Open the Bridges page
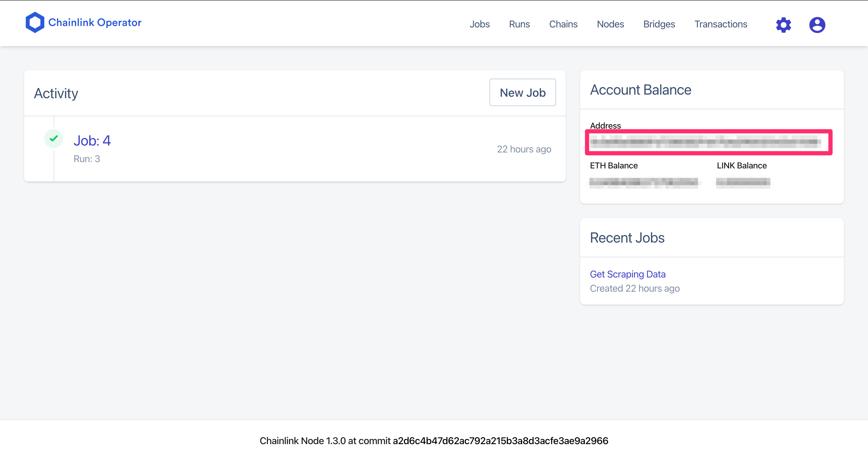This screenshot has width=868, height=461. pos(659,24)
